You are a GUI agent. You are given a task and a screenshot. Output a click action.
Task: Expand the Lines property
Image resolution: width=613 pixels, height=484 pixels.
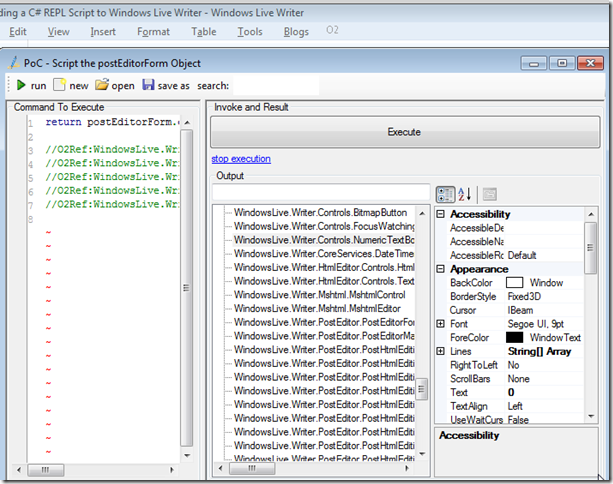tap(441, 351)
